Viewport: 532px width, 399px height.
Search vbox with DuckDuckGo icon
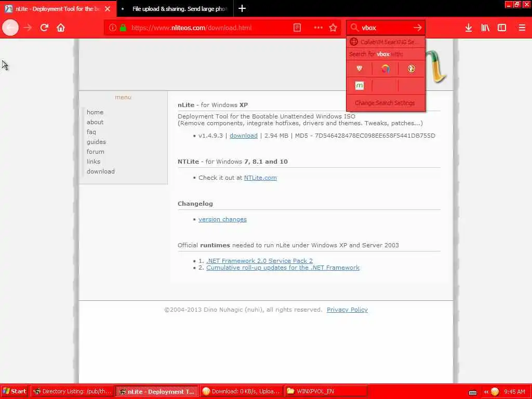(x=411, y=69)
